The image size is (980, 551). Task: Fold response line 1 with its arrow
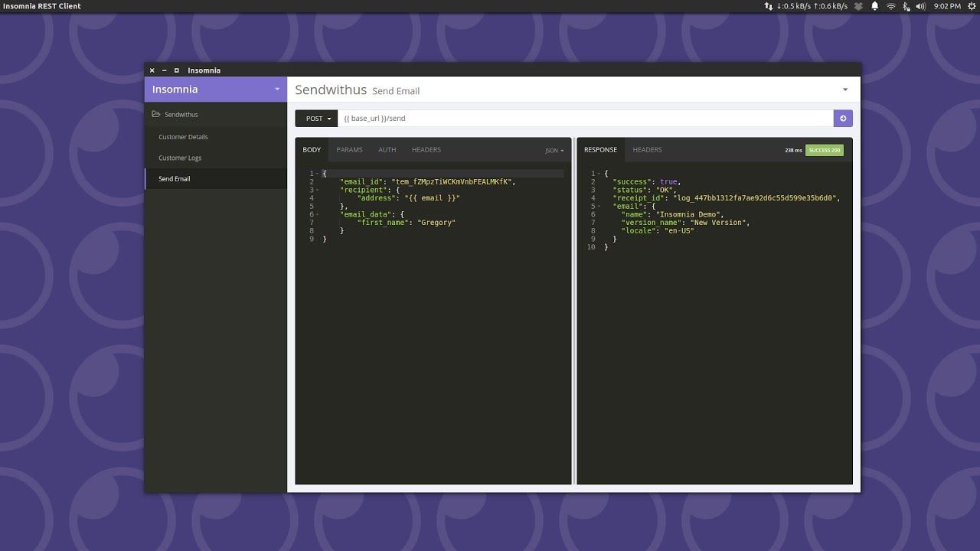point(599,174)
